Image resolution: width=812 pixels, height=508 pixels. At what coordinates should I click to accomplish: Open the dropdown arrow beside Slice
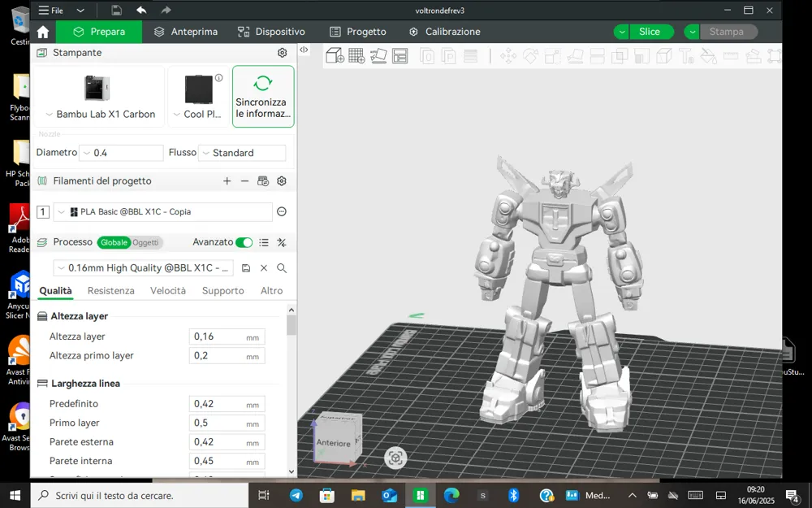pos(621,33)
